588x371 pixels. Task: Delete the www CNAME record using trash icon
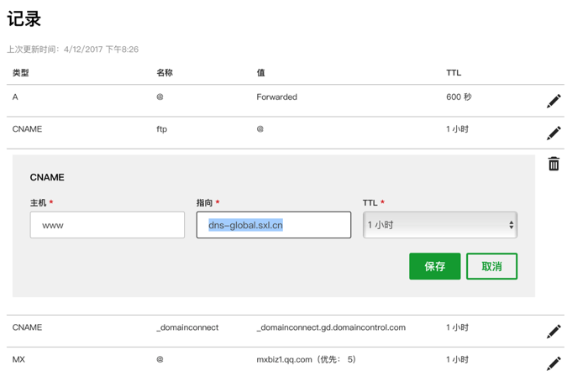554,164
